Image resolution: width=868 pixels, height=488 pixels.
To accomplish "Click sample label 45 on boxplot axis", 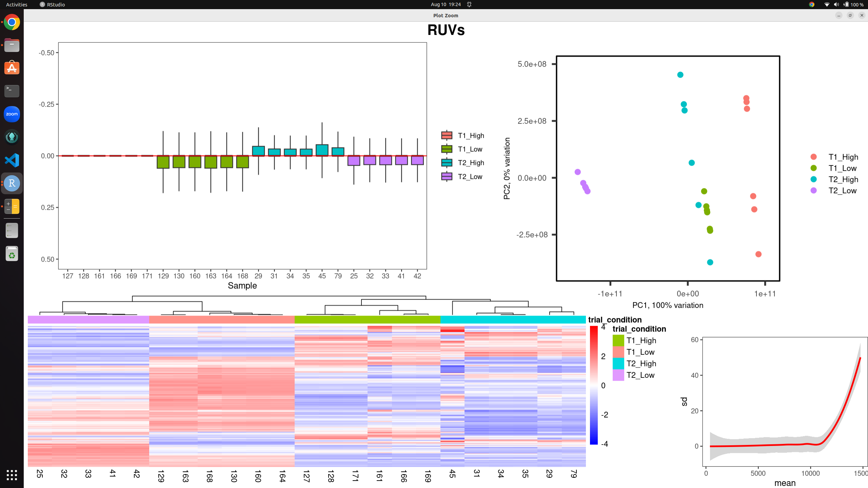I will (322, 276).
